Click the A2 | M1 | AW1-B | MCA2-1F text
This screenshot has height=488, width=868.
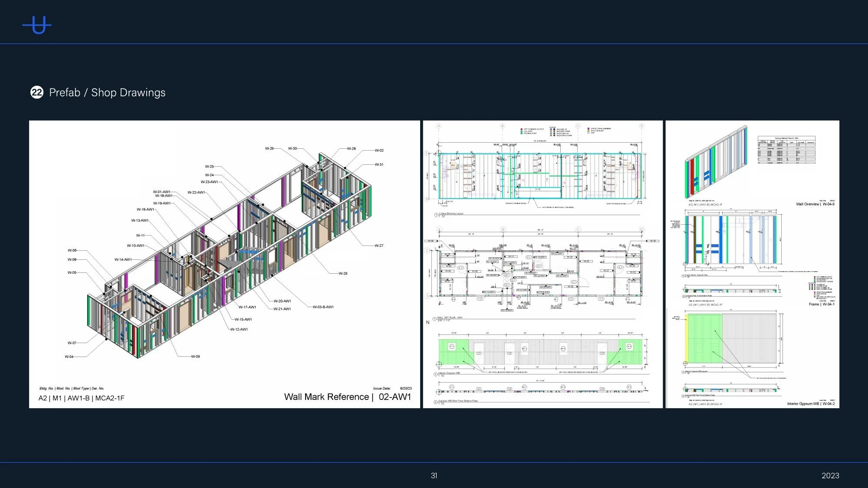pyautogui.click(x=81, y=398)
